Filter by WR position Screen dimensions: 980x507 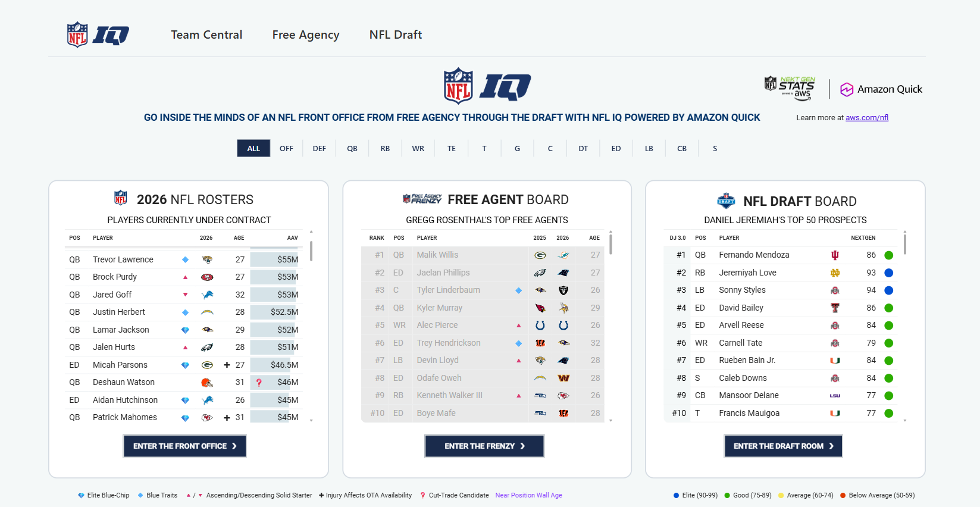(418, 149)
